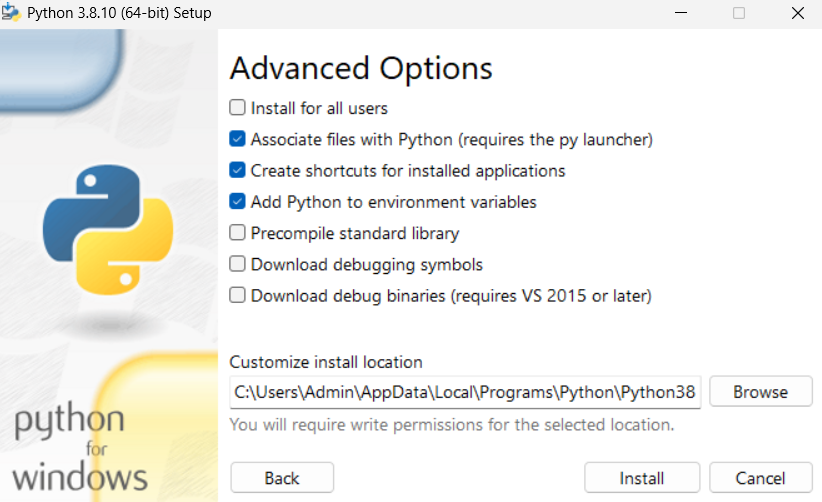822x502 pixels.
Task: Uncheck Add Python to environment variables
Action: coord(237,201)
